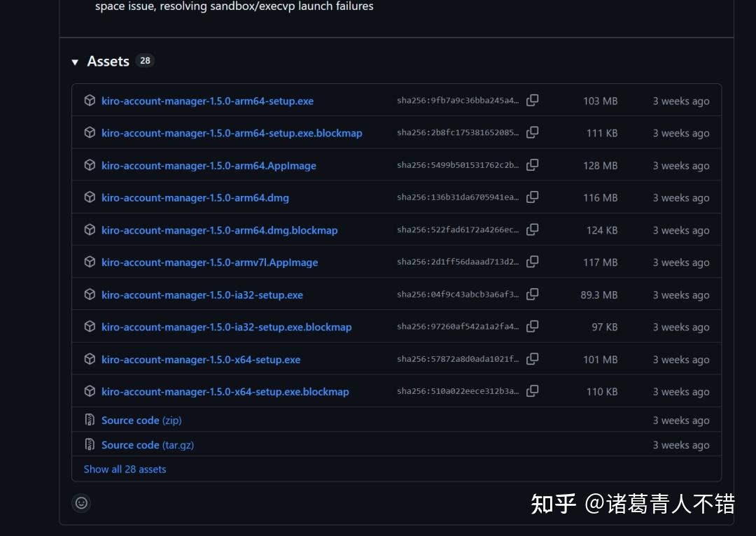756x536 pixels.
Task: Show all 28 assets
Action: [x=125, y=470]
